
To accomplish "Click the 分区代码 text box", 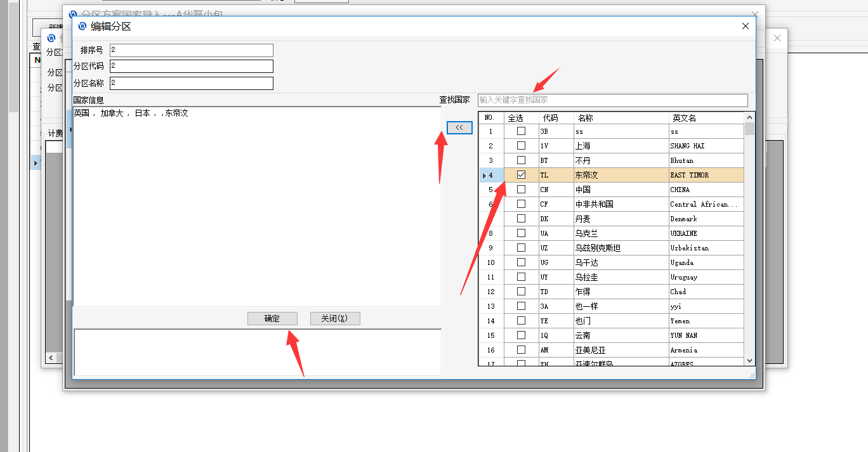I will point(191,66).
